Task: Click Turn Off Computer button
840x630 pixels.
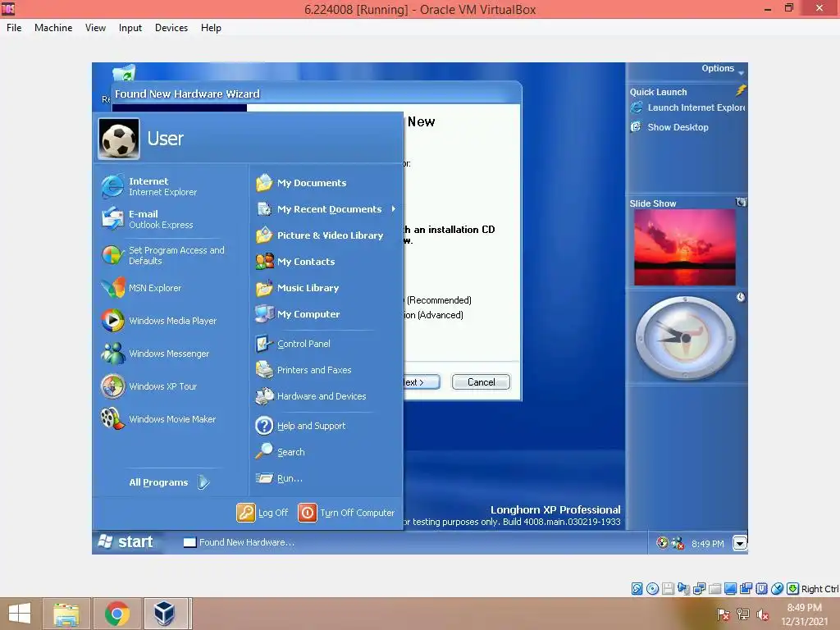Action: [x=347, y=513]
